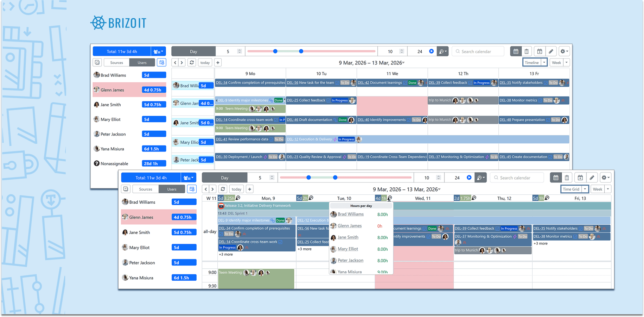Toggle the Day mode button
The height and width of the screenshot is (317, 644).
193,51
